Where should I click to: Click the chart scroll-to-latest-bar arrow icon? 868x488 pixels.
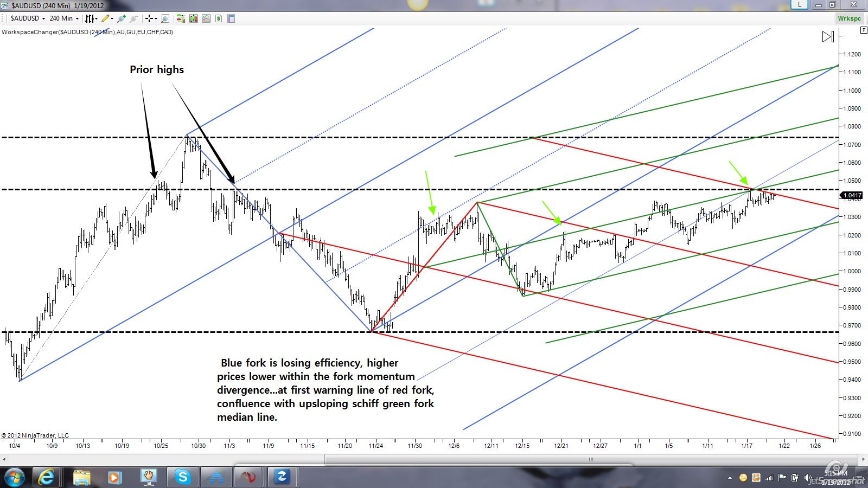coord(828,37)
